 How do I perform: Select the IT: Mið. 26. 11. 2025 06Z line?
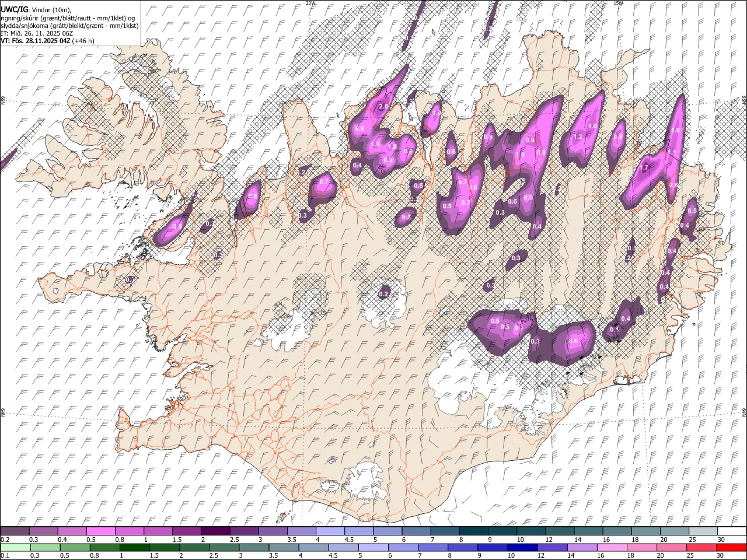click(x=37, y=33)
